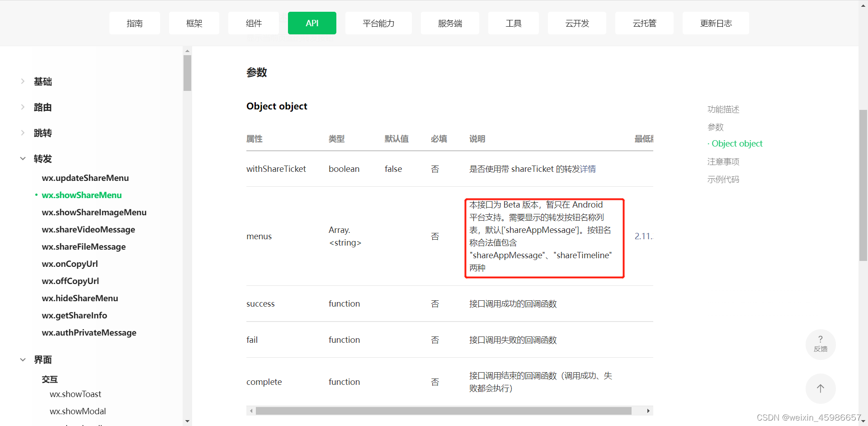The image size is (868, 426).
Task: Open wx.onCopyUrl in the sidebar
Action: pos(70,264)
